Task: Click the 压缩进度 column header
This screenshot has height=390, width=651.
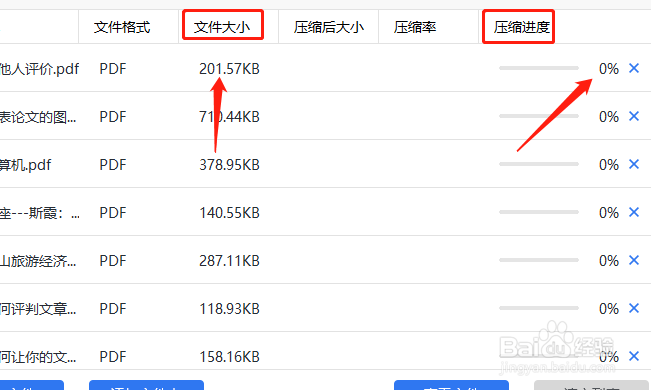Action: tap(521, 27)
